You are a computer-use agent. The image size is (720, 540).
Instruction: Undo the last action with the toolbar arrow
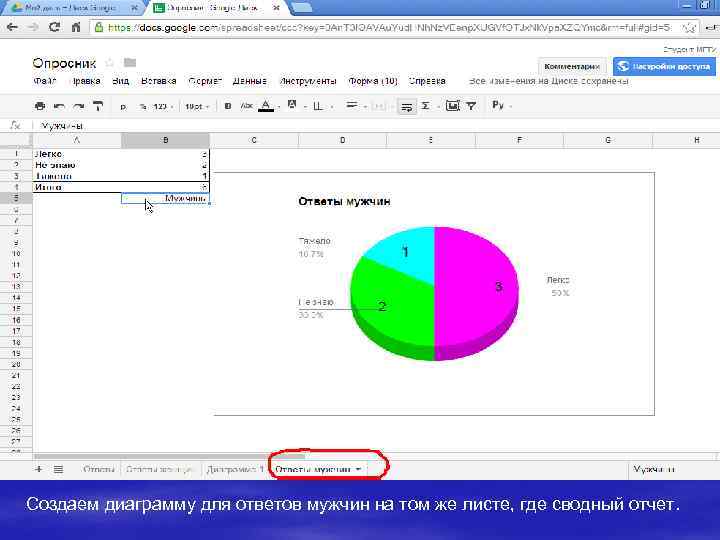(x=59, y=107)
